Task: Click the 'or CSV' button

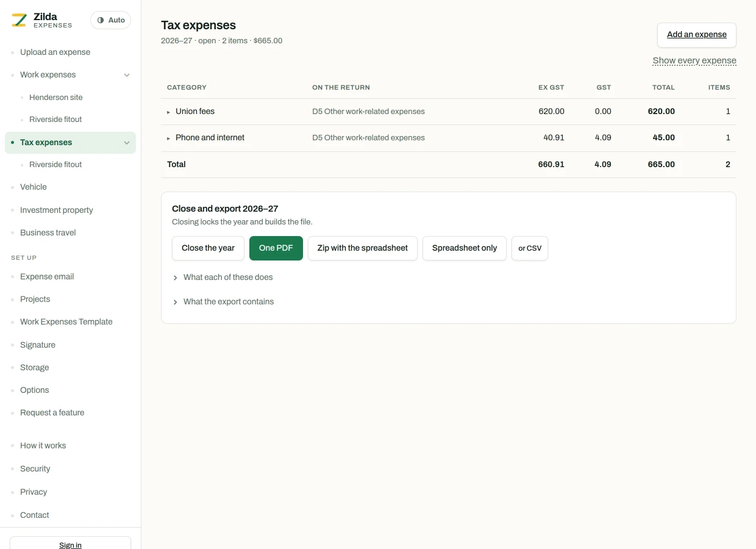Action: [x=530, y=248]
